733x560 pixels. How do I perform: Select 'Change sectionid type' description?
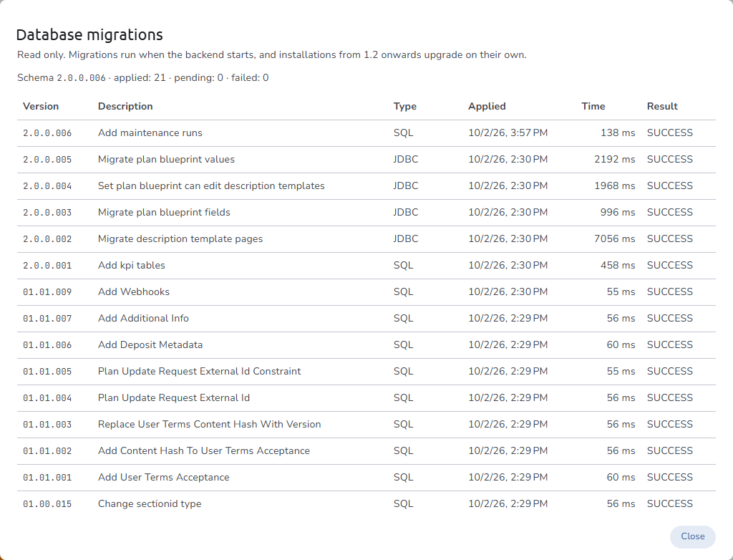(x=150, y=504)
